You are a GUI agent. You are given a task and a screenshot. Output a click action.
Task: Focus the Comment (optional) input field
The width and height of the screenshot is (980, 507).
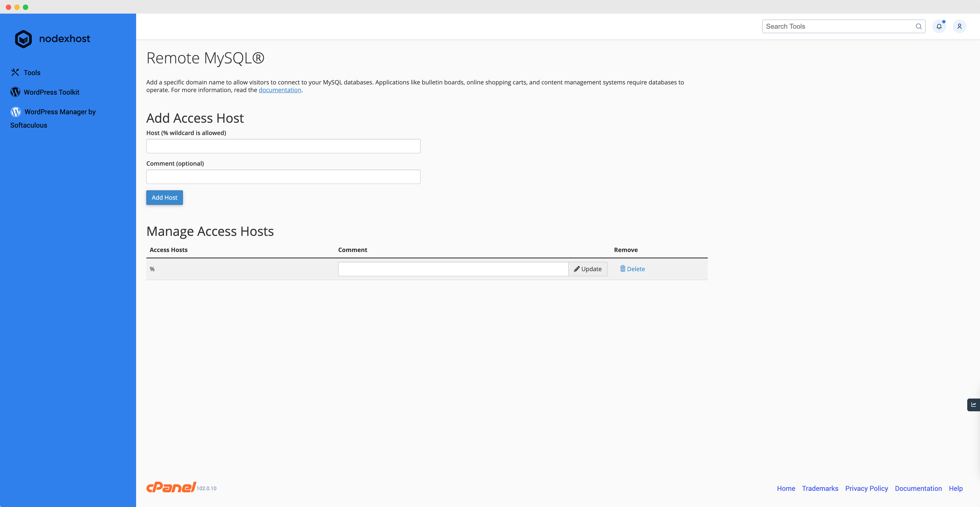click(x=283, y=177)
